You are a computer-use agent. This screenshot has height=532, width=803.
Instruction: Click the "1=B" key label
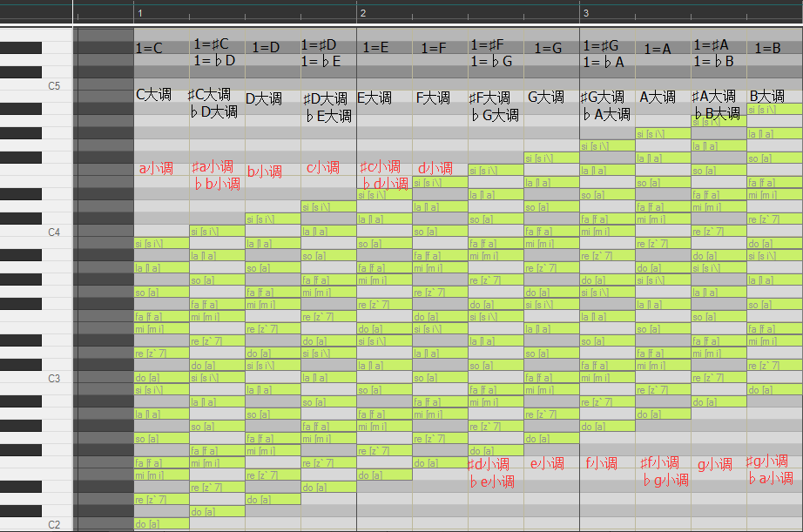[x=767, y=48]
